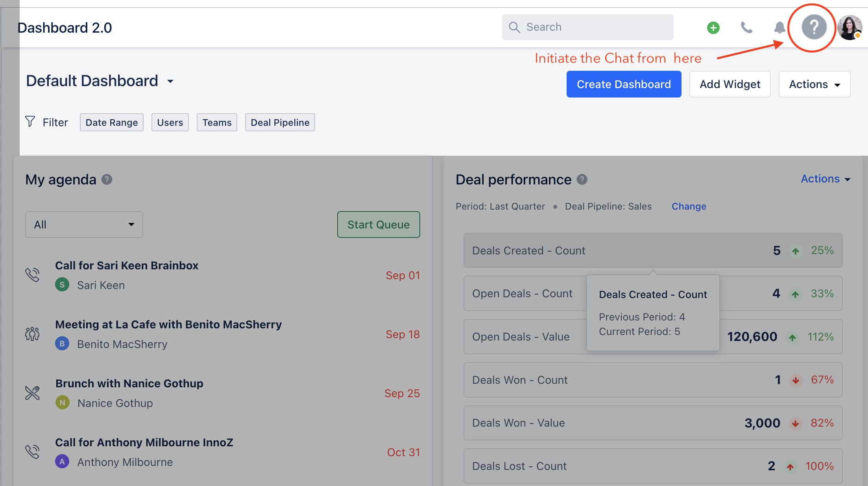Click the Benito MacSherry contact name
The image size is (868, 486).
[x=122, y=344]
